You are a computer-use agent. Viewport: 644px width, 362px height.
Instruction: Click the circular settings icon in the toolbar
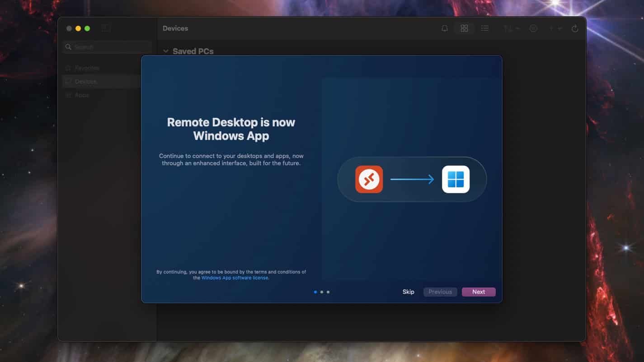click(534, 28)
